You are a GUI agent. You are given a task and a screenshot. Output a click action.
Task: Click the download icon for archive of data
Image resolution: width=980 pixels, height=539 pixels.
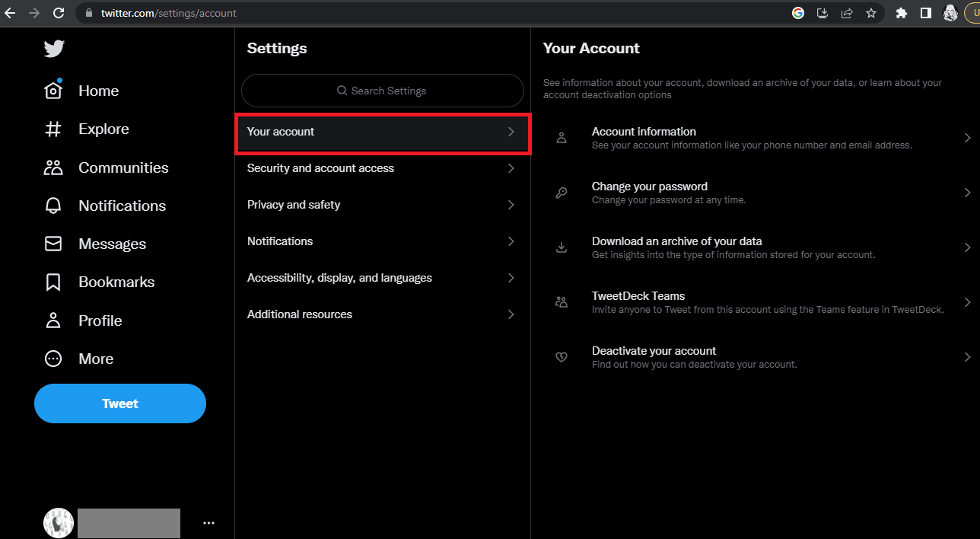562,247
